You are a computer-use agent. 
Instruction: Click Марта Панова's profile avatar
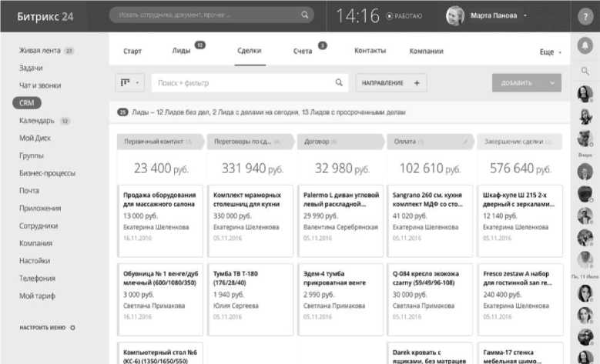coord(455,15)
